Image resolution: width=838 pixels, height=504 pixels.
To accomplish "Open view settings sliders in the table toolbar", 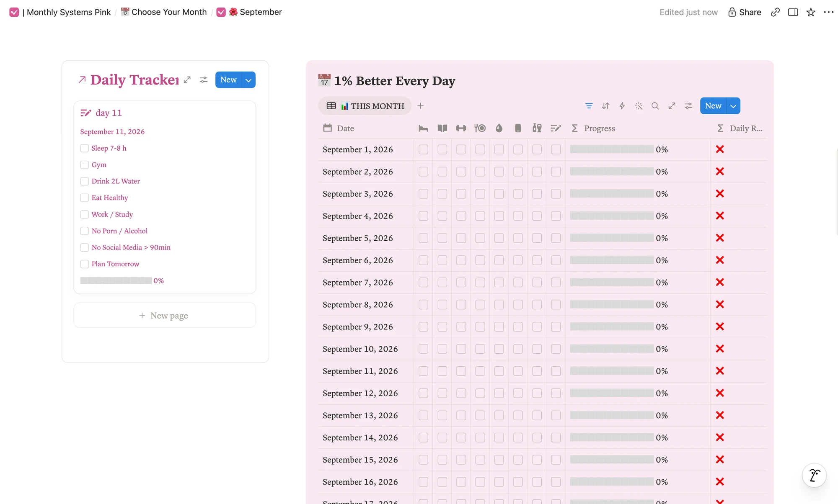I will click(x=688, y=106).
